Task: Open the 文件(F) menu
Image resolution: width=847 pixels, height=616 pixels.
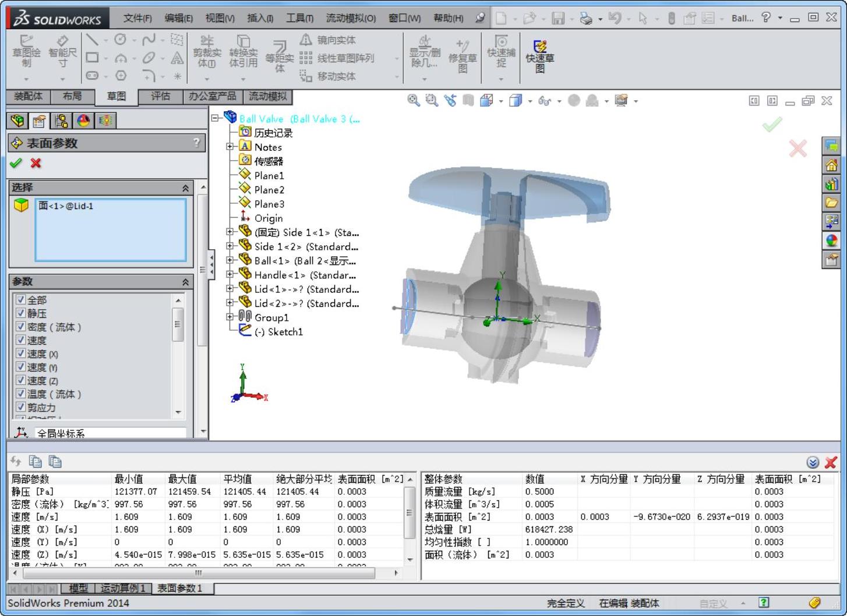Action: tap(137, 18)
